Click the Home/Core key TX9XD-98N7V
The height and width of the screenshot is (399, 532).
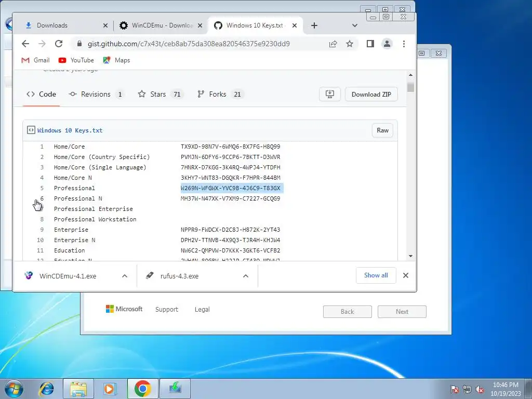pos(231,147)
